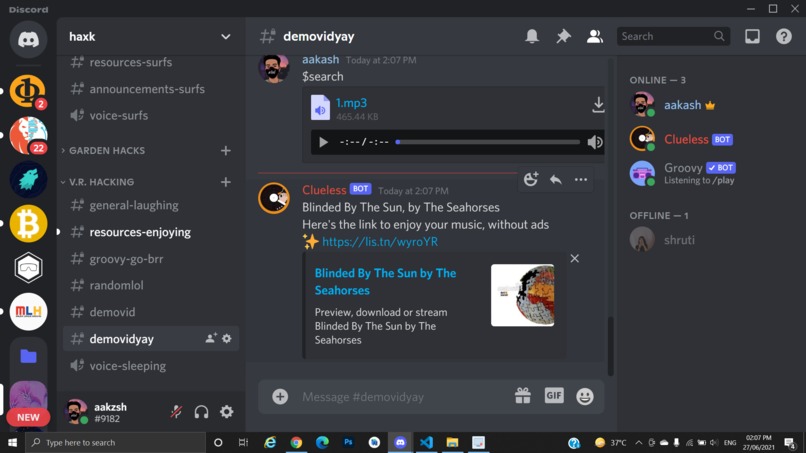Open Google Chrome from taskbar
806x453 pixels.
[296, 442]
